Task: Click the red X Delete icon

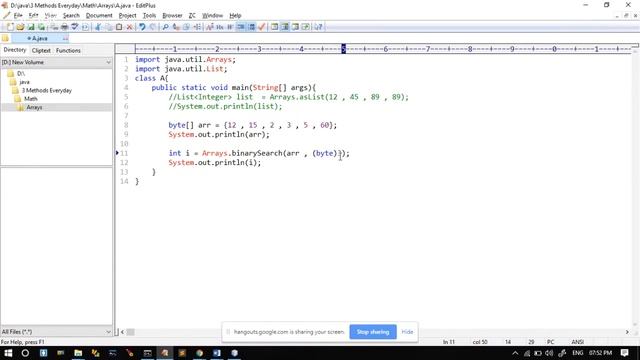Action: [129, 27]
